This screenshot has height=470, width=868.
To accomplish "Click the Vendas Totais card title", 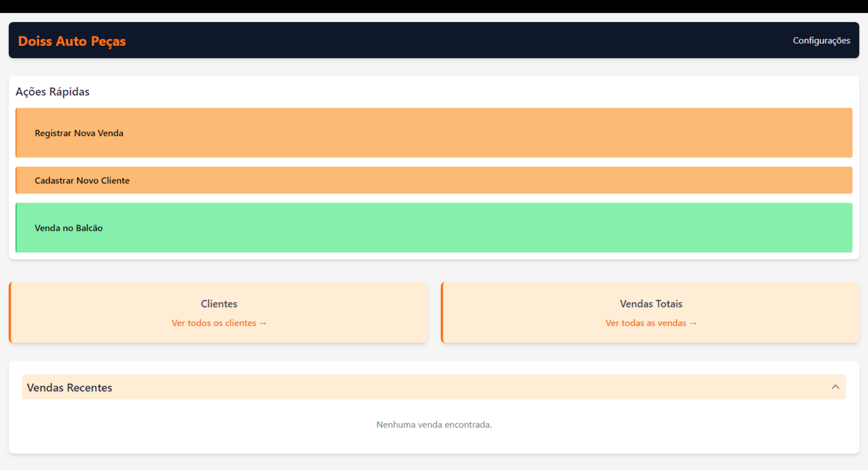I will pyautogui.click(x=651, y=304).
